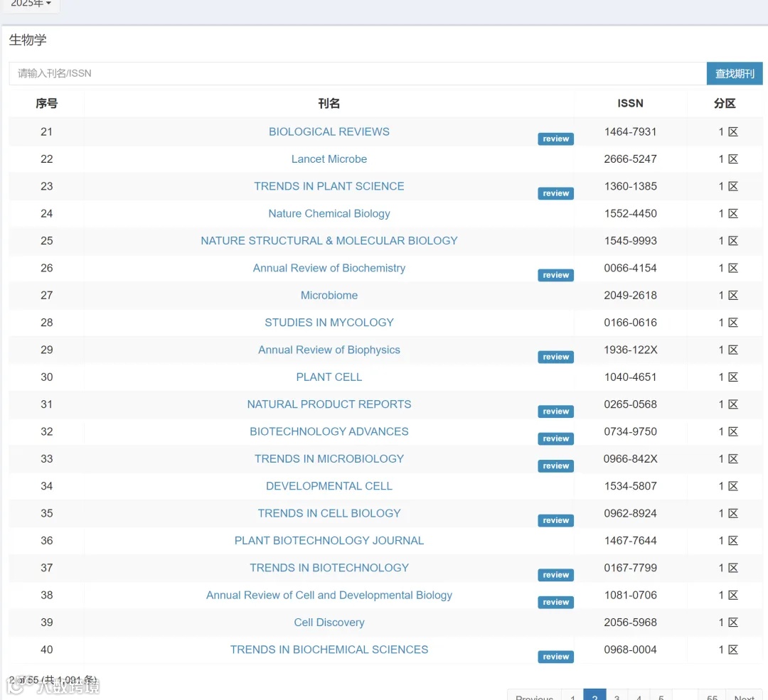Focus the journal name/ISSN search field
The image size is (768, 700).
(358, 73)
